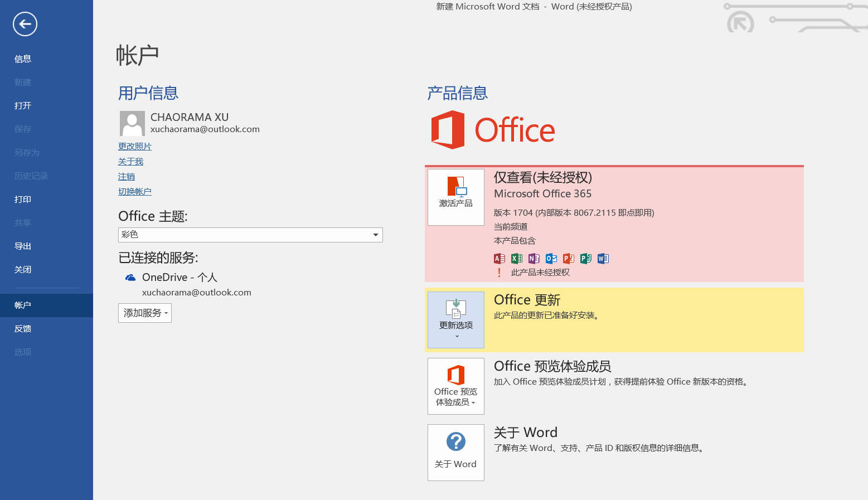Click the back arrow to return to document
Viewport: 868px width, 500px height.
pyautogui.click(x=25, y=24)
